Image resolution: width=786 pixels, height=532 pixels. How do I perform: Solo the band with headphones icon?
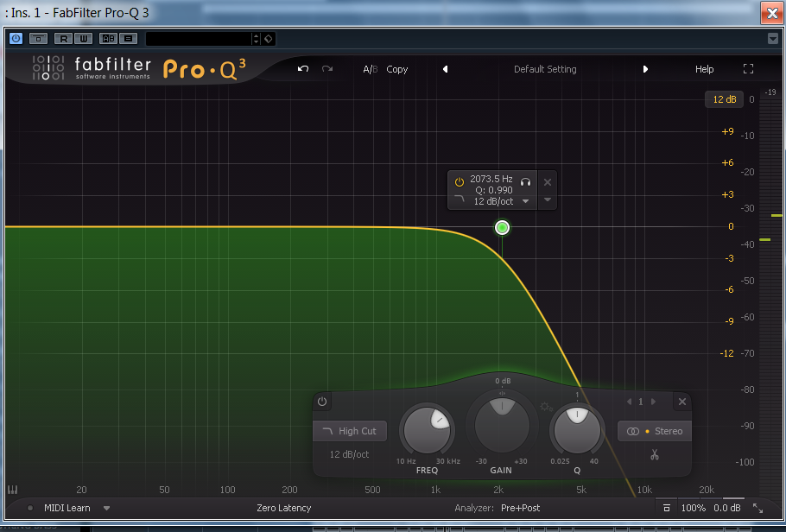coord(525,182)
